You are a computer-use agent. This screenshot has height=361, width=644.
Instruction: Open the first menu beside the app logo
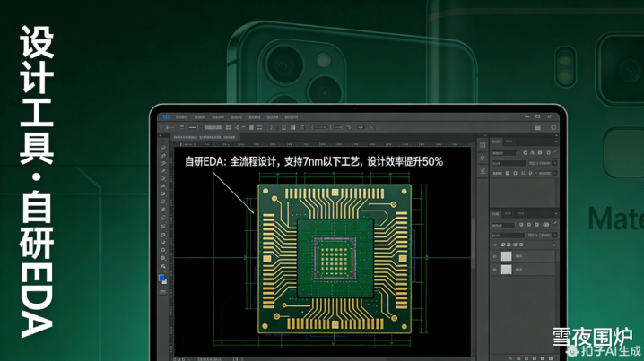(181, 116)
